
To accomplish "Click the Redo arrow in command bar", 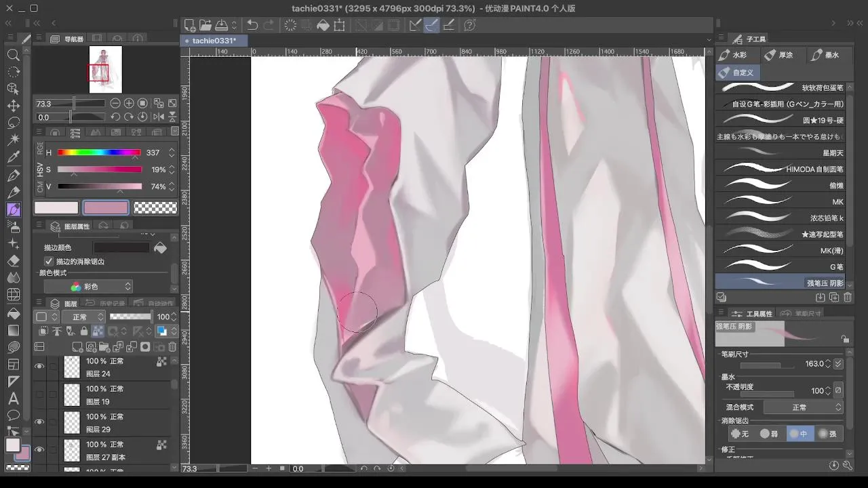I will click(269, 25).
